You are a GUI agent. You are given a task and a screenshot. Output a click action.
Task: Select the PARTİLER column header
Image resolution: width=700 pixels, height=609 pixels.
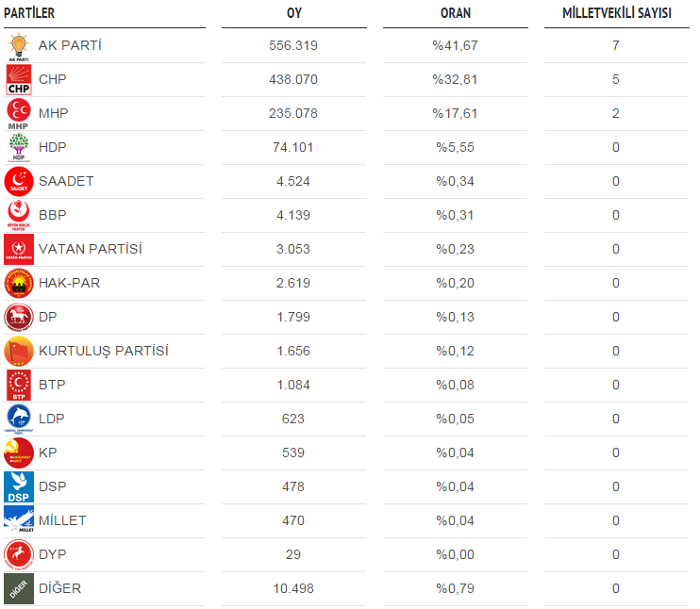tap(29, 13)
